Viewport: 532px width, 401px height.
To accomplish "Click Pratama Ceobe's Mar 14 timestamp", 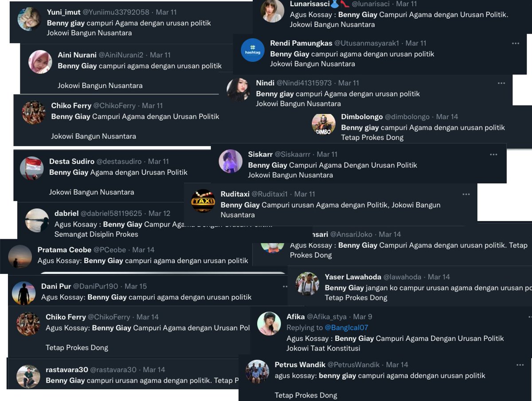I will [x=143, y=250].
